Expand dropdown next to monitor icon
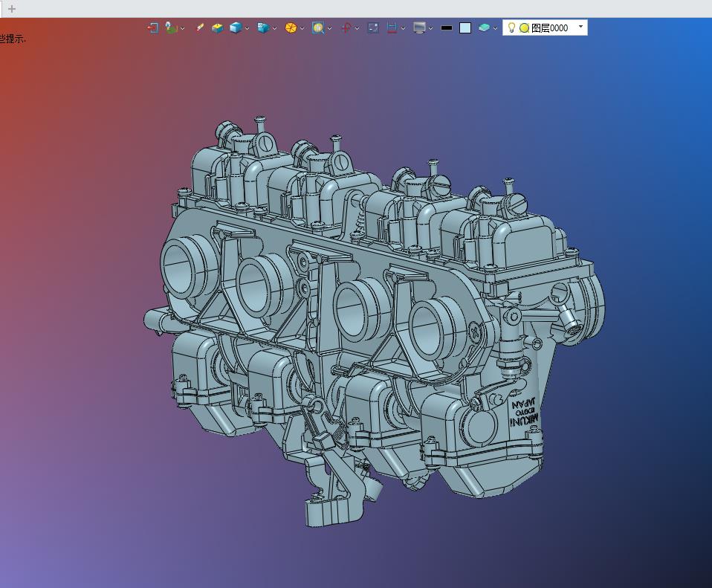Image resolution: width=712 pixels, height=588 pixels. (430, 28)
